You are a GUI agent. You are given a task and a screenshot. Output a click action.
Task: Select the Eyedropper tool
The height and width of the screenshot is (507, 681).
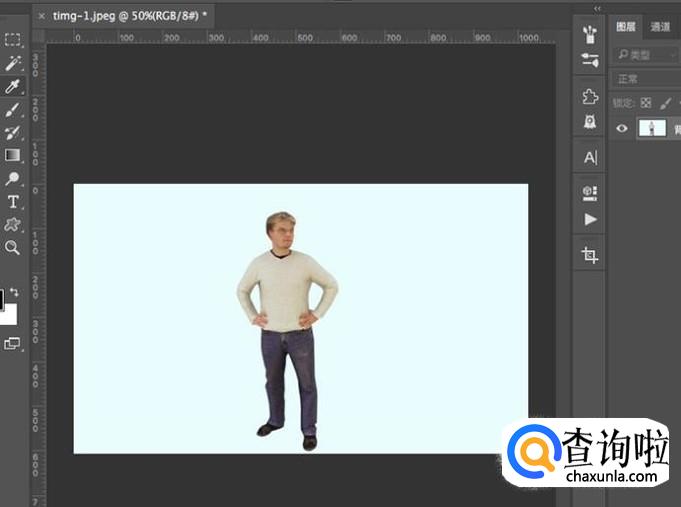click(x=12, y=86)
